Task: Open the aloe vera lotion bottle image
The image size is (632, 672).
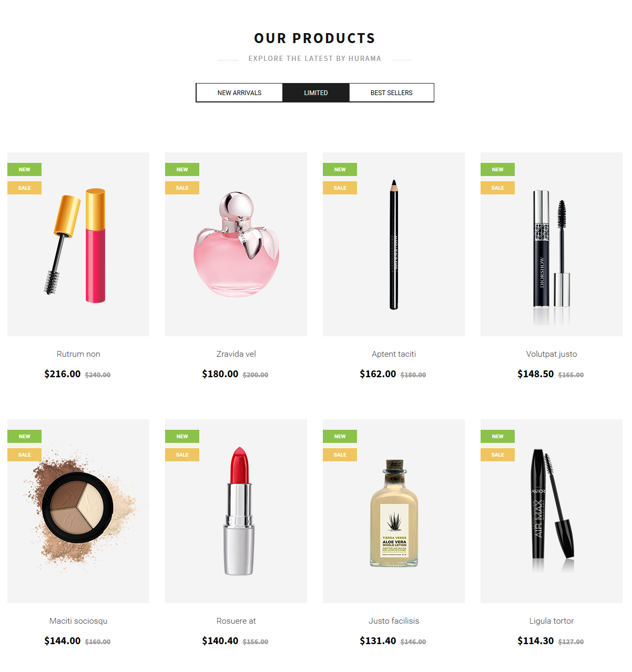Action: click(394, 511)
